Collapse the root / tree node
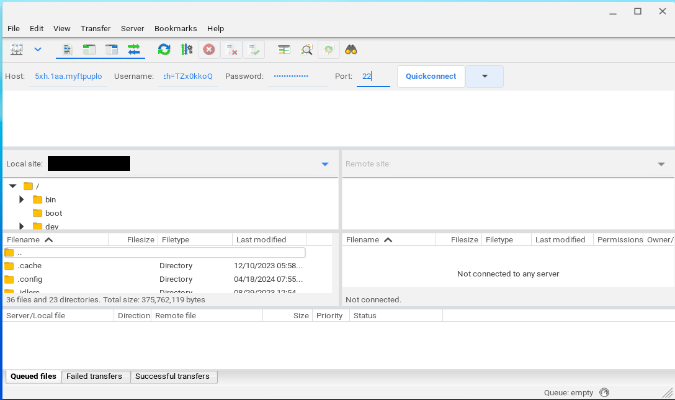Screen dimensions: 675x400 tap(12, 186)
